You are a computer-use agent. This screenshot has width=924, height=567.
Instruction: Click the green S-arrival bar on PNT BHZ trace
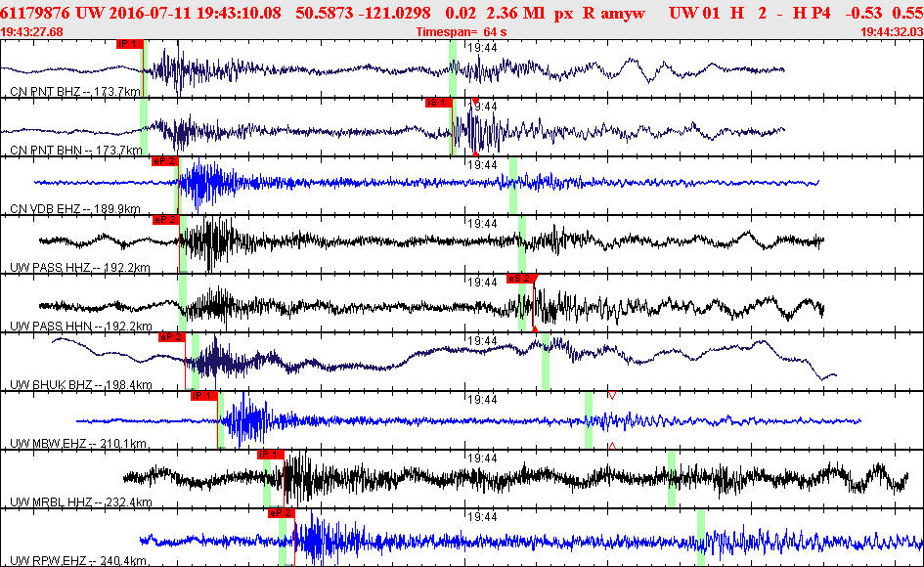click(x=453, y=68)
